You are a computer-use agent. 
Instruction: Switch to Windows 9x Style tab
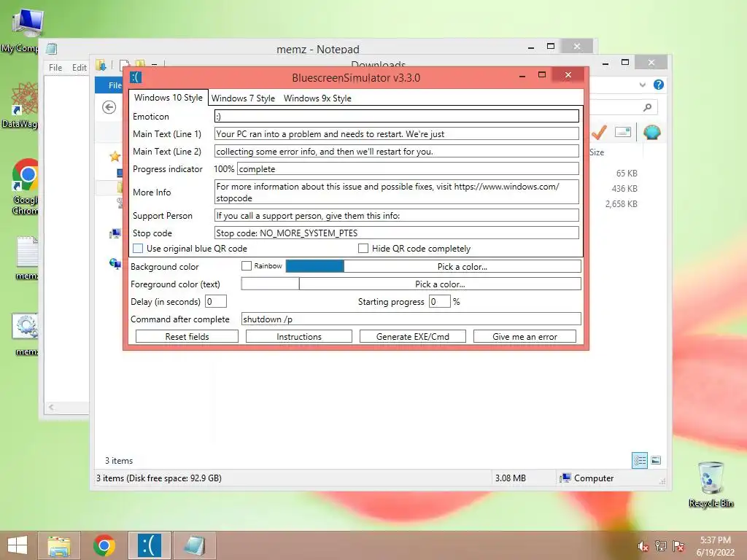(x=317, y=98)
